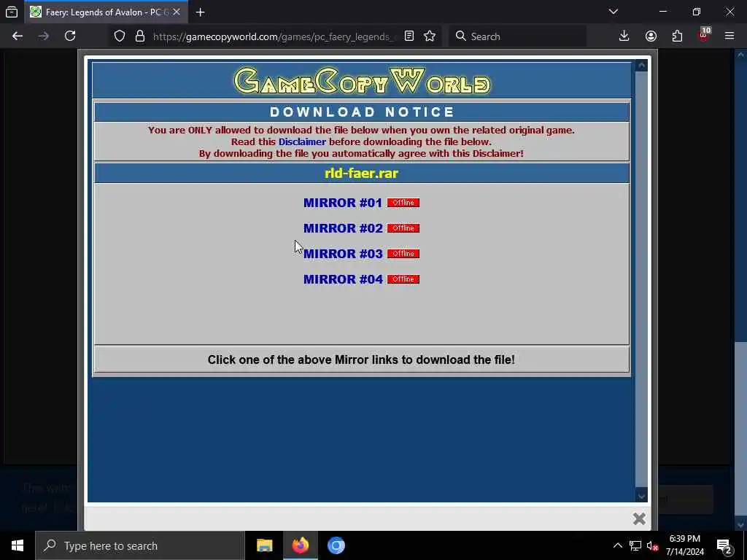Open the clock showing 6:39 PM

[684, 545]
